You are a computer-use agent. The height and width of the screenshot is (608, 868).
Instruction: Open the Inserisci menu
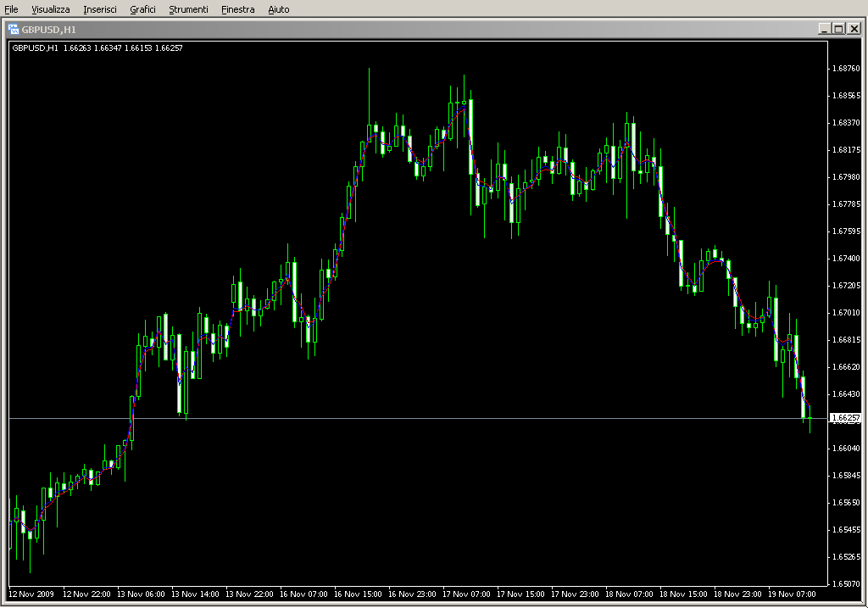point(100,9)
